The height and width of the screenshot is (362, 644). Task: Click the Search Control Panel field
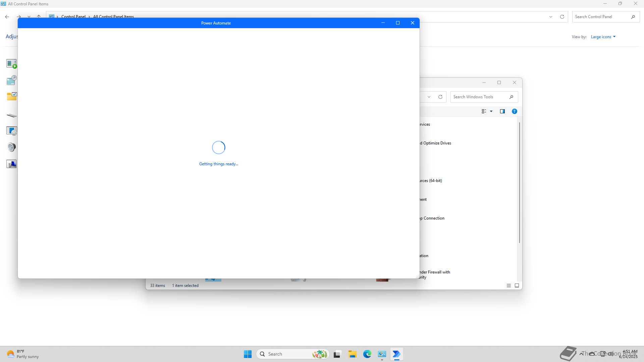pos(600,17)
